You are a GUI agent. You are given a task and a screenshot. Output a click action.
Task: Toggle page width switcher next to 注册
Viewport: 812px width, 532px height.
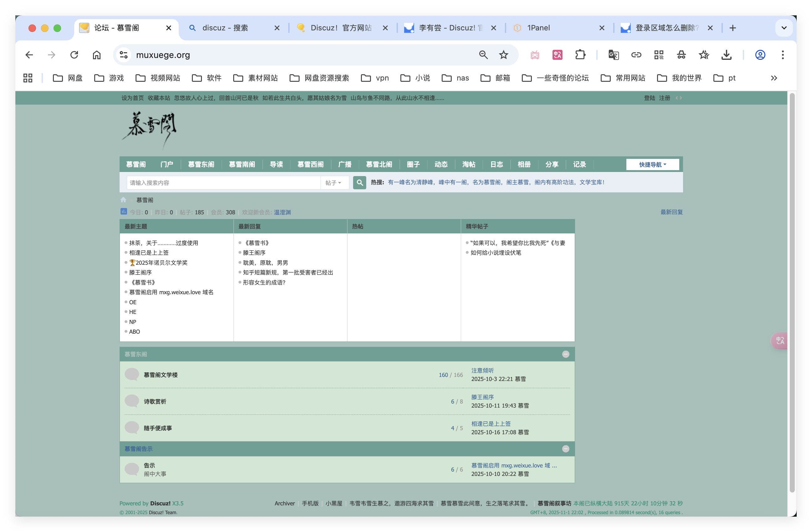tap(679, 98)
